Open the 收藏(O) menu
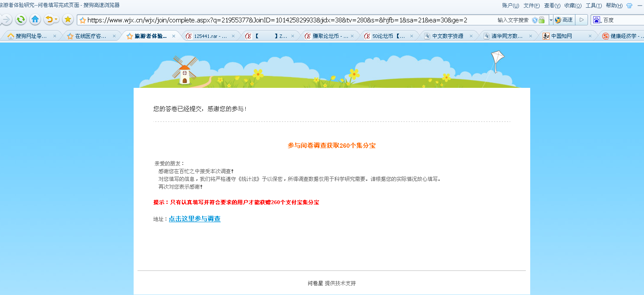This screenshot has width=644, height=295. 573,6
